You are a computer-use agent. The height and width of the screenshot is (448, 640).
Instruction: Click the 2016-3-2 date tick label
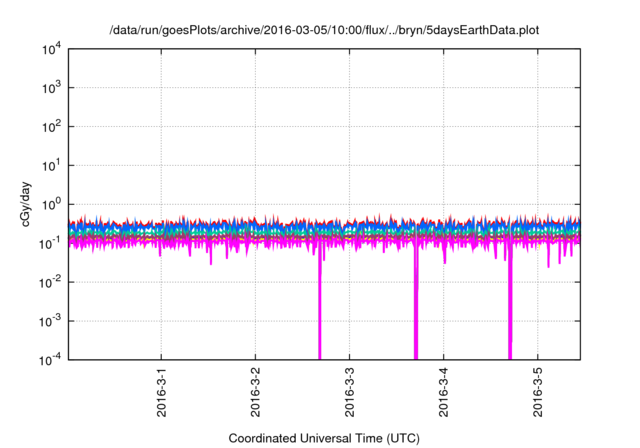click(x=256, y=393)
